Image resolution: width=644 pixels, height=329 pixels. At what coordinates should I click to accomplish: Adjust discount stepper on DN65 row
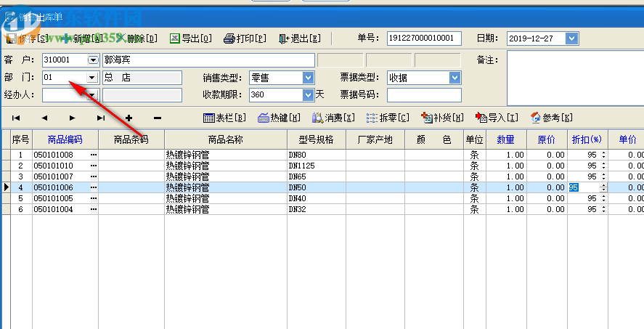click(603, 176)
